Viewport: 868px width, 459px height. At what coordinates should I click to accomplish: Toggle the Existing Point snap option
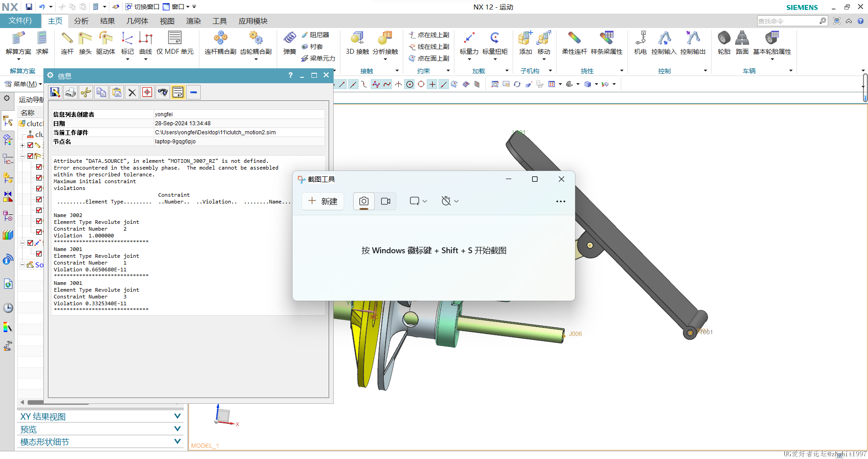(x=432, y=84)
